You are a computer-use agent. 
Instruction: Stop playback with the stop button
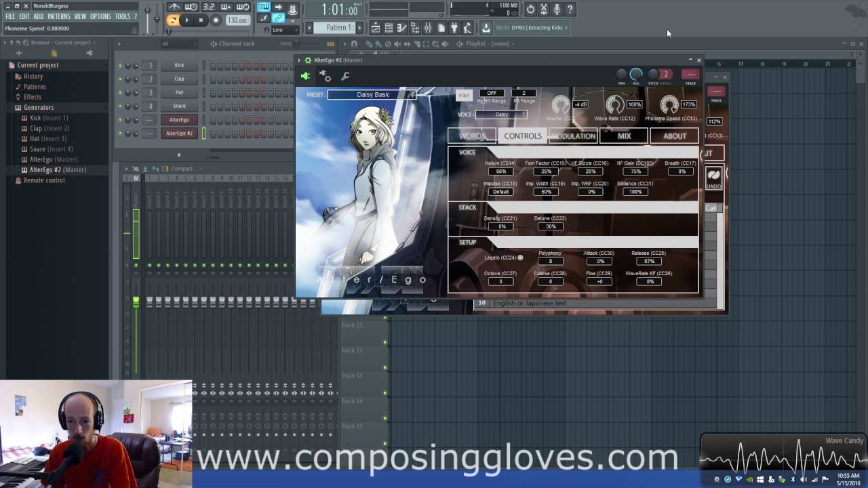[201, 20]
